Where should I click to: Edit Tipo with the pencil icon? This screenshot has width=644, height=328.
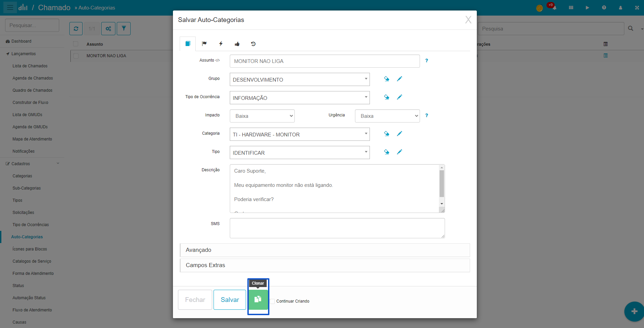[x=399, y=152]
